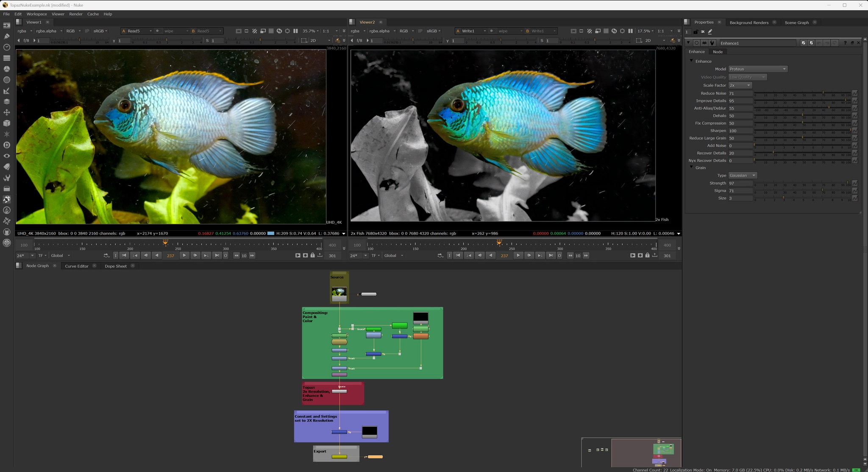Open the Viewer1 zoom dropdown showing 35.7%

click(x=310, y=31)
